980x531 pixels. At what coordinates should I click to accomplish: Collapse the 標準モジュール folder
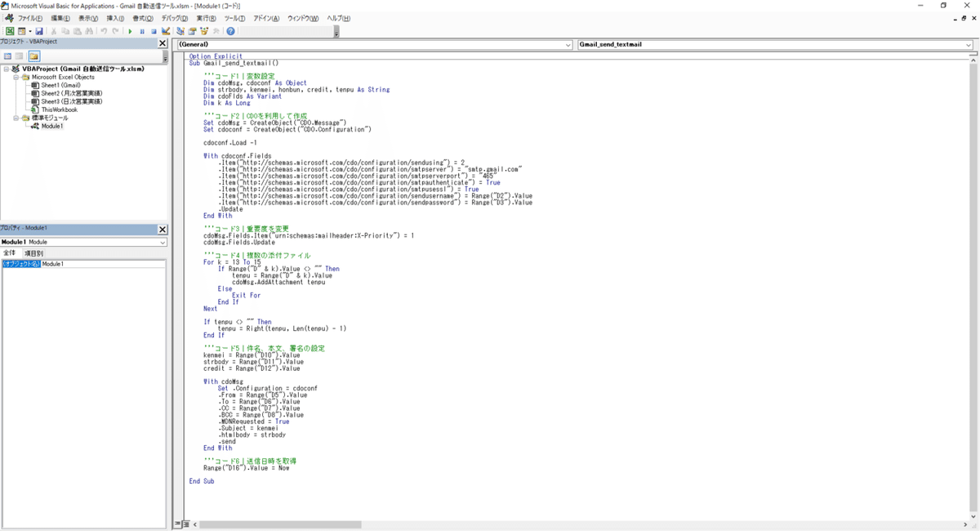pos(16,118)
